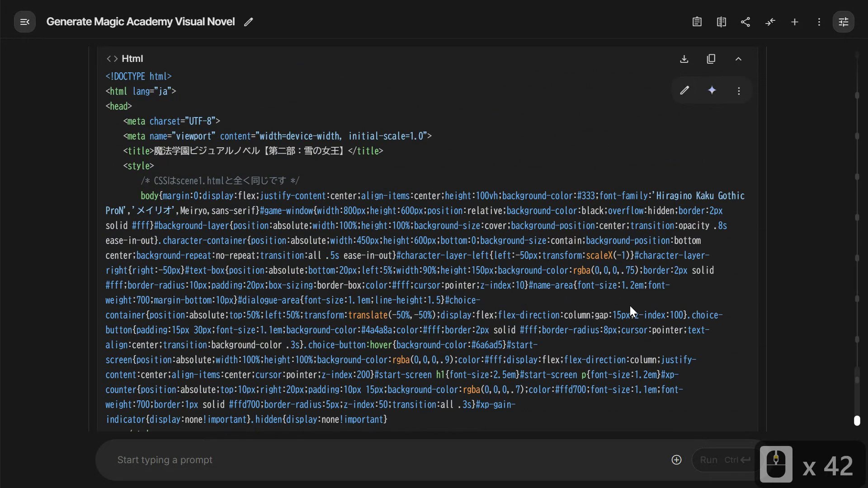Collapse the Html code block

[738, 59]
